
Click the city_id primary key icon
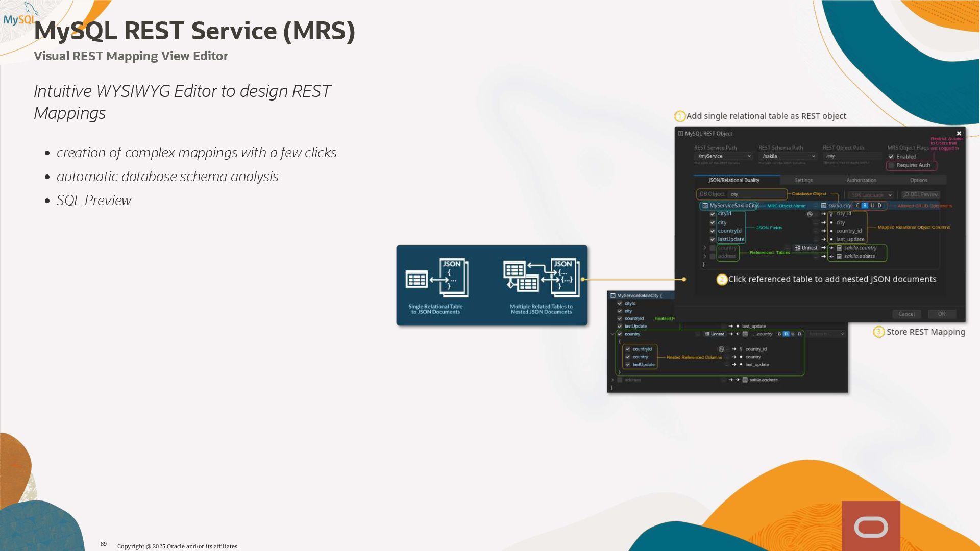[831, 214]
